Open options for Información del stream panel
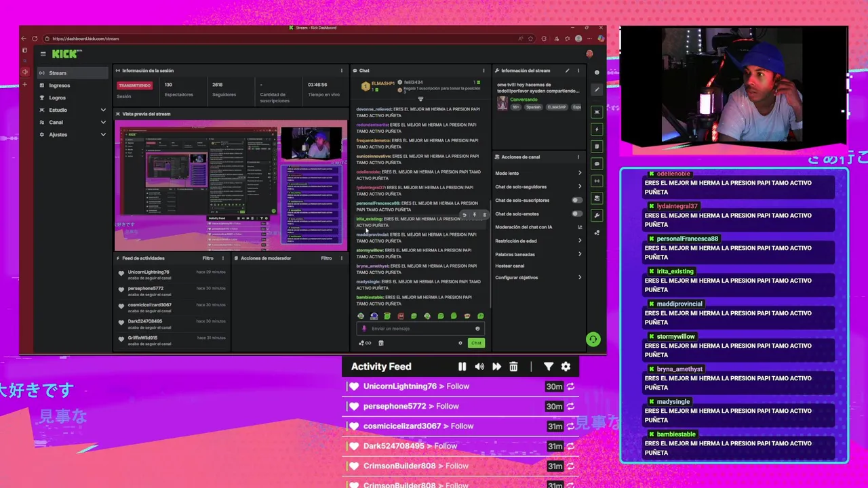The image size is (868, 488). pos(578,70)
